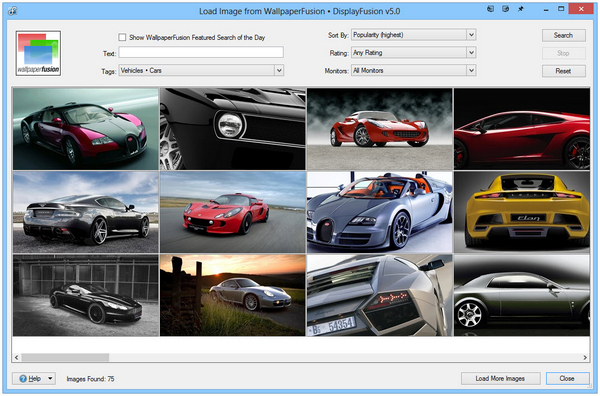
Task: Select the red Lotus on smoky background thumbnail
Action: [380, 129]
